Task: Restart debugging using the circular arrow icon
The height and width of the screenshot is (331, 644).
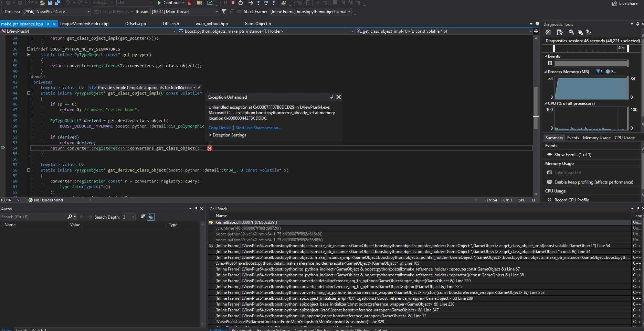Action: coord(241,3)
